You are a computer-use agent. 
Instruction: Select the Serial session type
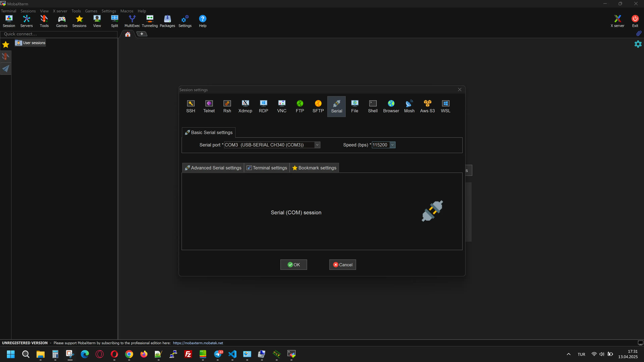(336, 107)
